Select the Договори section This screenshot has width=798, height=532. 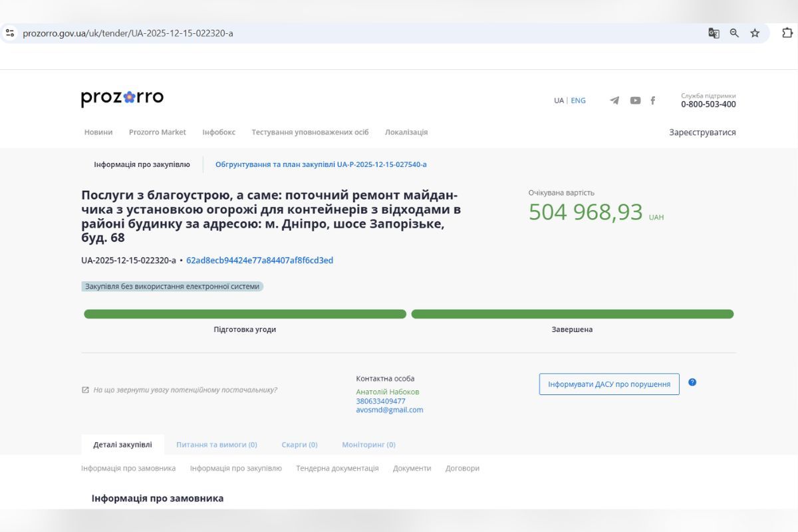pyautogui.click(x=462, y=467)
